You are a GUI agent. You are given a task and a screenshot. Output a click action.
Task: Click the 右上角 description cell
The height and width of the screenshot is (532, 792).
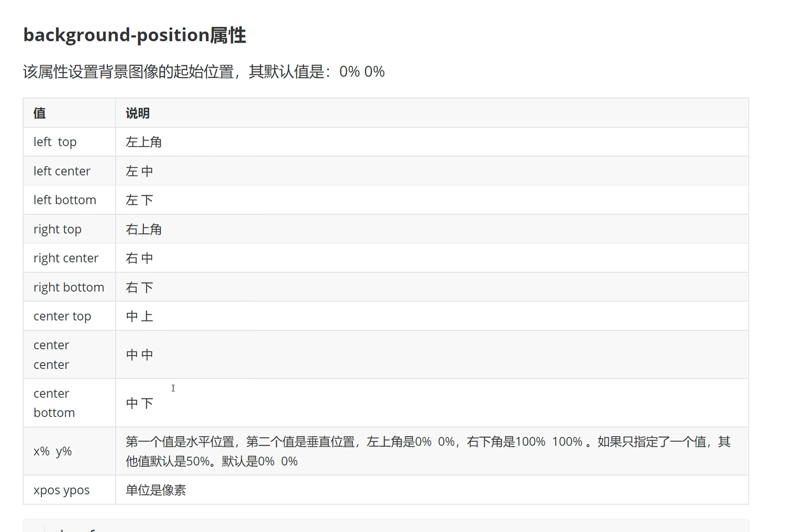144,229
